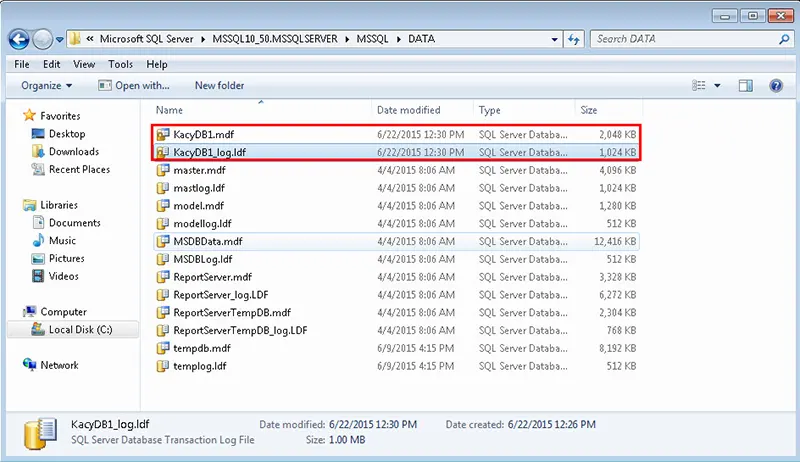Select the mastlog.ldf file icon
The height and width of the screenshot is (462, 800).
click(x=163, y=188)
